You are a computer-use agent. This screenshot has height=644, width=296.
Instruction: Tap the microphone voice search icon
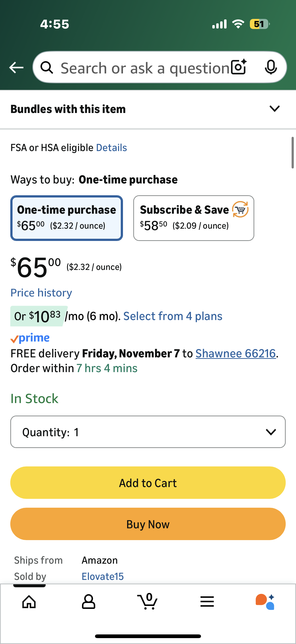point(271,67)
